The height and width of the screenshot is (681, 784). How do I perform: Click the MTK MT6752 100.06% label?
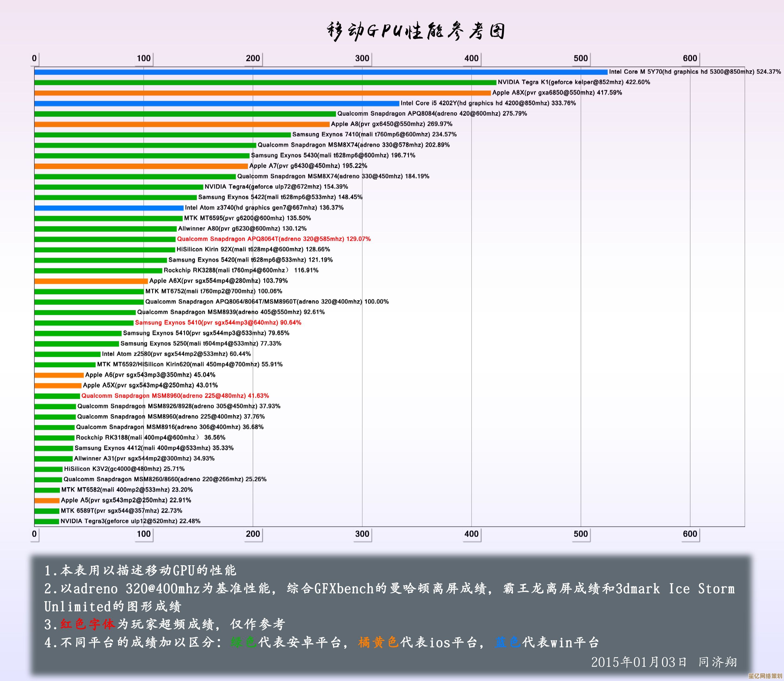[213, 291]
